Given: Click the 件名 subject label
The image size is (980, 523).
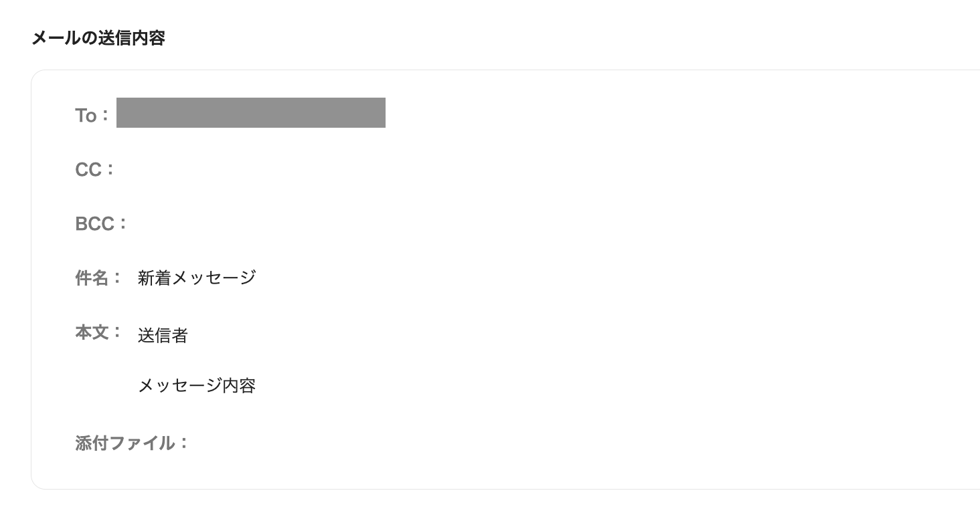Looking at the screenshot, I should click(98, 278).
